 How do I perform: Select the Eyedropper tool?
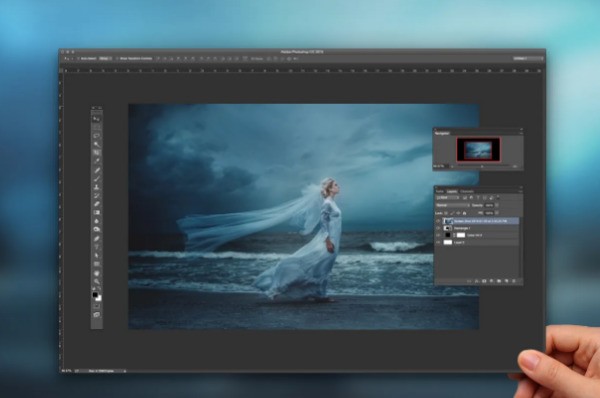(x=97, y=161)
